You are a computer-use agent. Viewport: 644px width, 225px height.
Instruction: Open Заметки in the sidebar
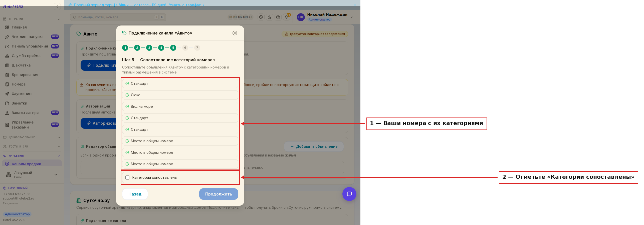coord(32,103)
